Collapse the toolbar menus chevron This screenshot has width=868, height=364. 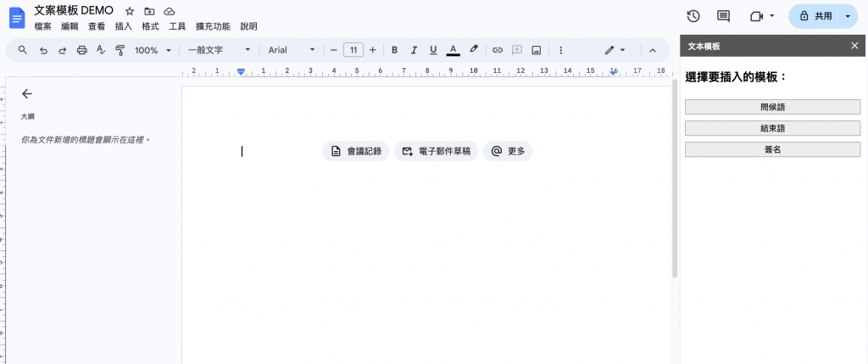[652, 50]
